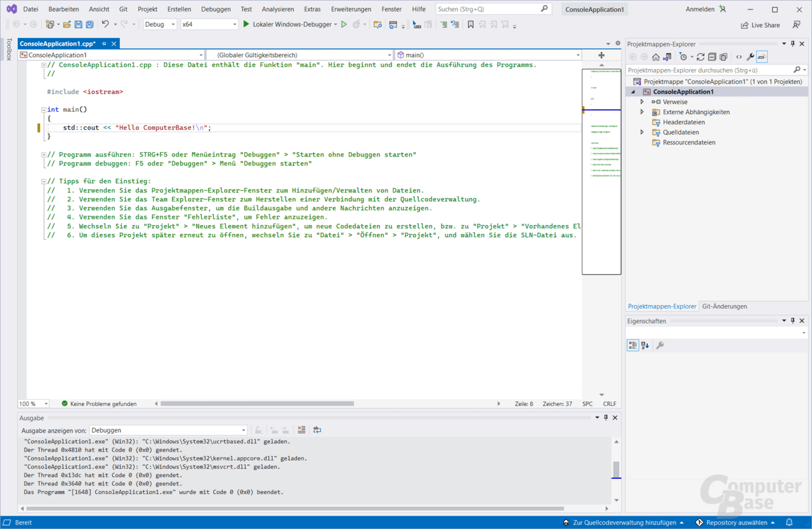Click the Ausgabe panel vertical scrollbar thumb

615,470
